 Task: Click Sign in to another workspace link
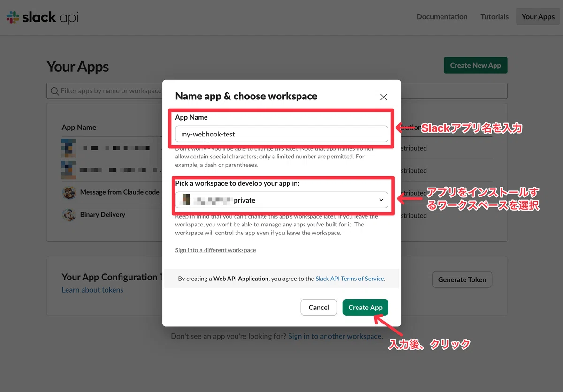335,336
